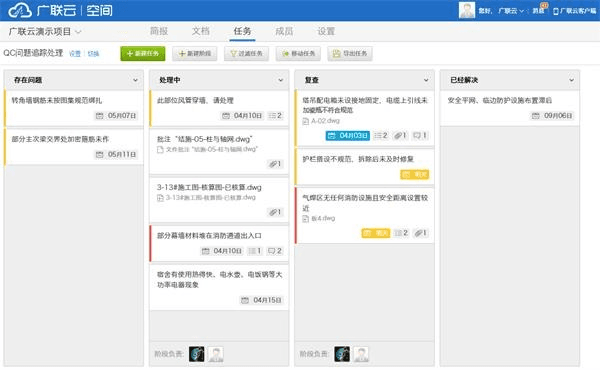The width and height of the screenshot is (600, 370).
Task: Click the attachment paperclip on the 3-13#施工图 card
Action: coord(273,212)
